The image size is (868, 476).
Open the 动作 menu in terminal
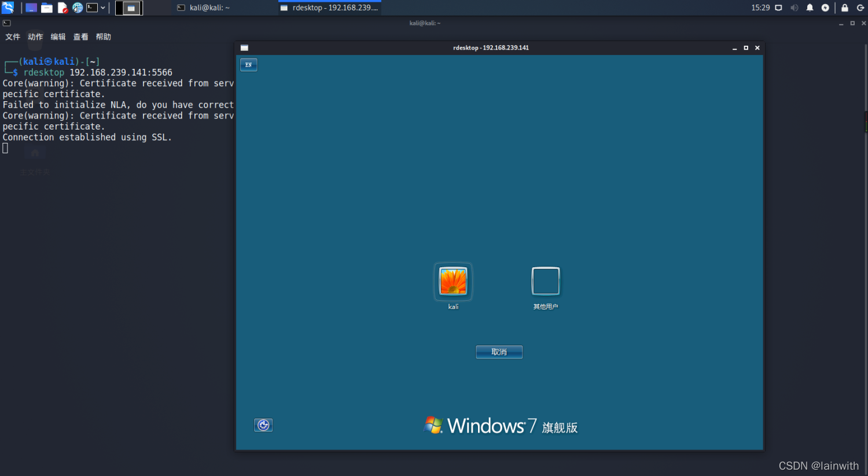35,37
